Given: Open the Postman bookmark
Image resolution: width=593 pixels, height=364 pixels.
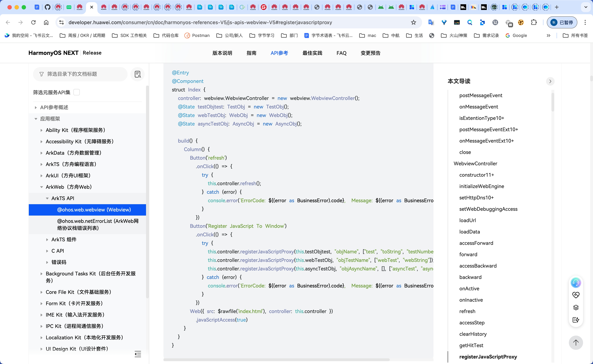Looking at the screenshot, I should [197, 35].
